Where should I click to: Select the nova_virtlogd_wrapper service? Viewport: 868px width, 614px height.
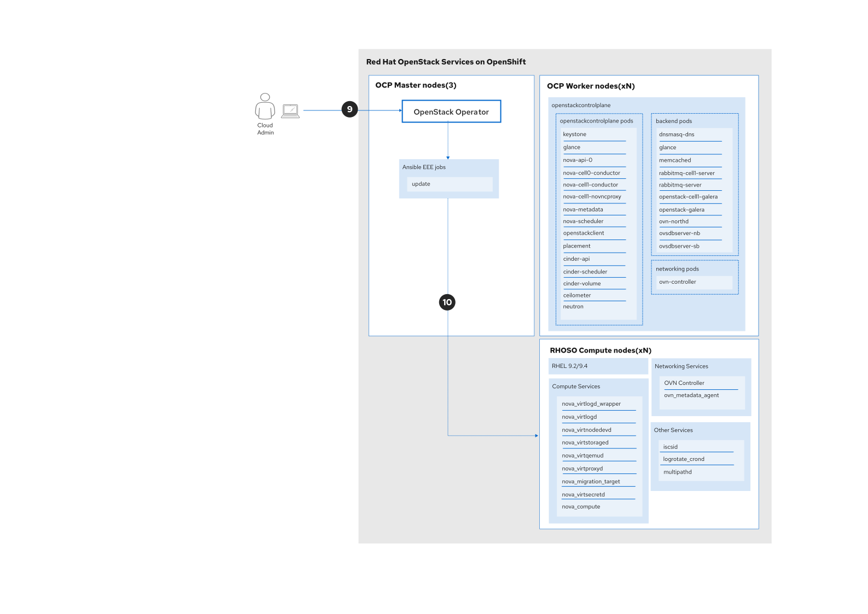[x=591, y=404]
